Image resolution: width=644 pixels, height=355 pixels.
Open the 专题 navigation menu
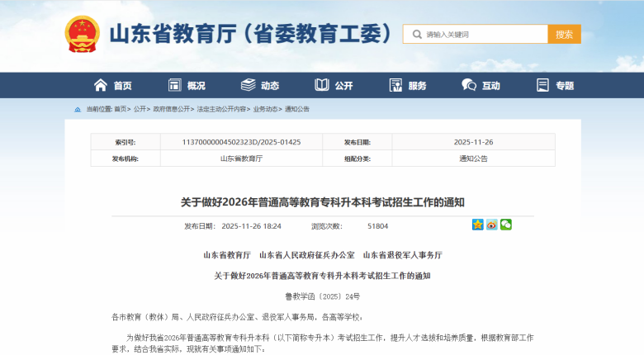click(x=555, y=85)
